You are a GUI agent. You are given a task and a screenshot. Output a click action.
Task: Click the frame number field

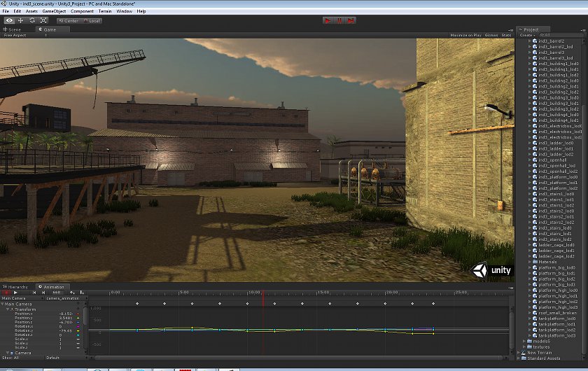point(57,292)
